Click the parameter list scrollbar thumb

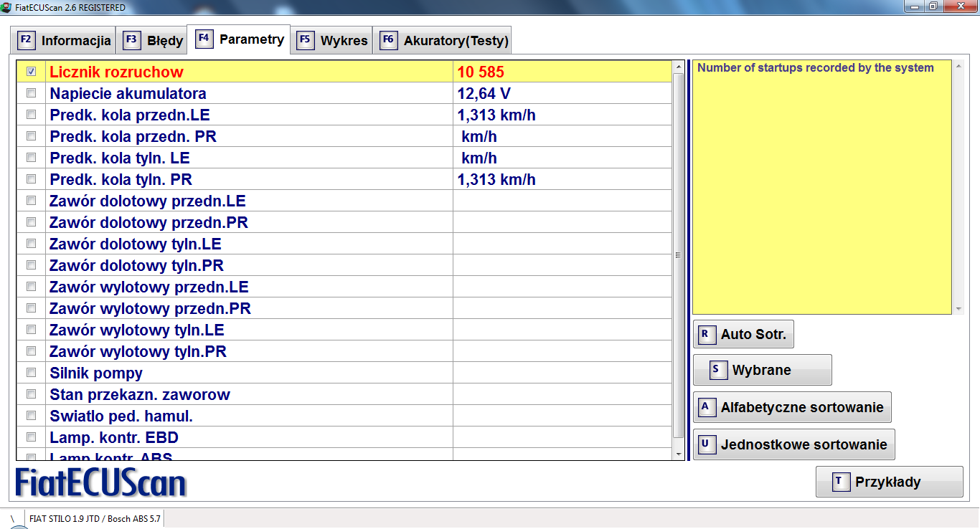[679, 255]
